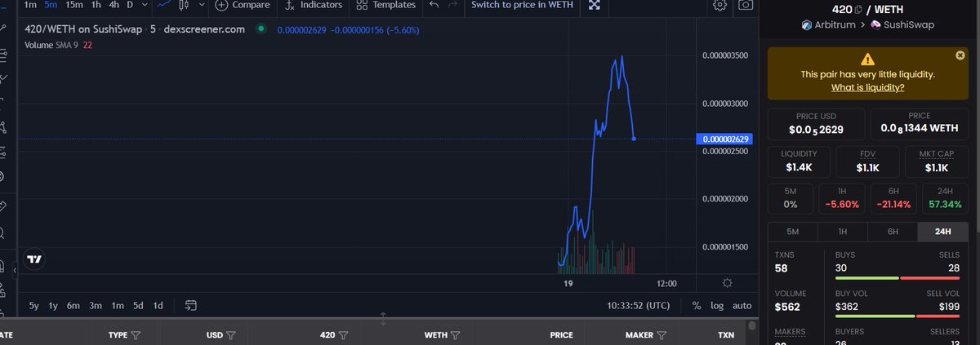This screenshot has height=345, width=980.
Task: Select the candlestick chart style icon
Action: pyautogui.click(x=184, y=5)
